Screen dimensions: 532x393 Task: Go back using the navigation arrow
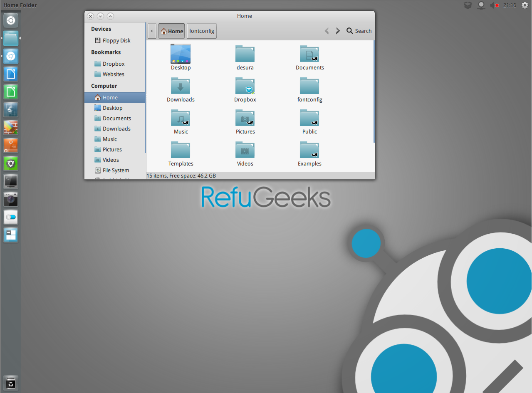[327, 31]
